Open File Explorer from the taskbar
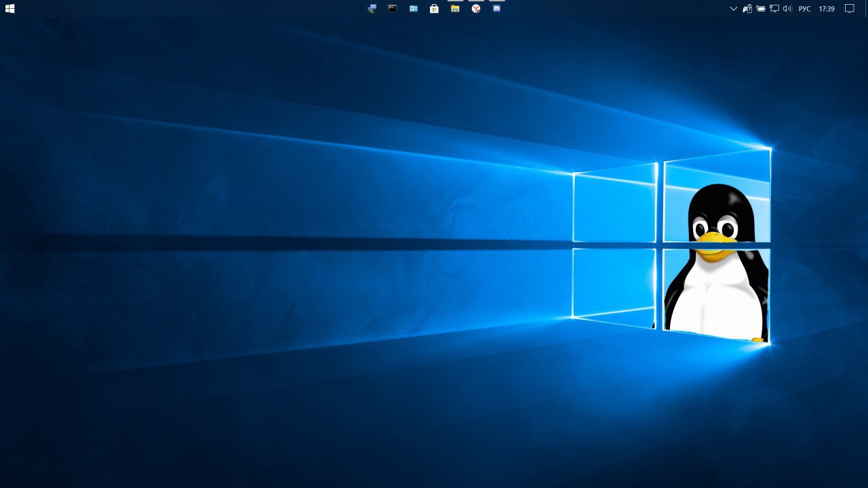The width and height of the screenshot is (868, 488). (x=455, y=9)
